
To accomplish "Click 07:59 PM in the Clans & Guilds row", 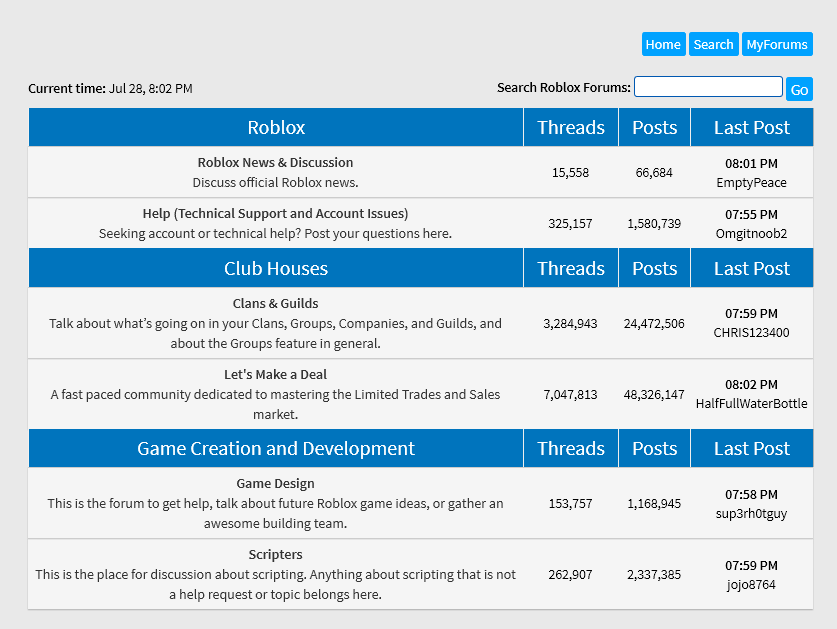I will 752,313.
